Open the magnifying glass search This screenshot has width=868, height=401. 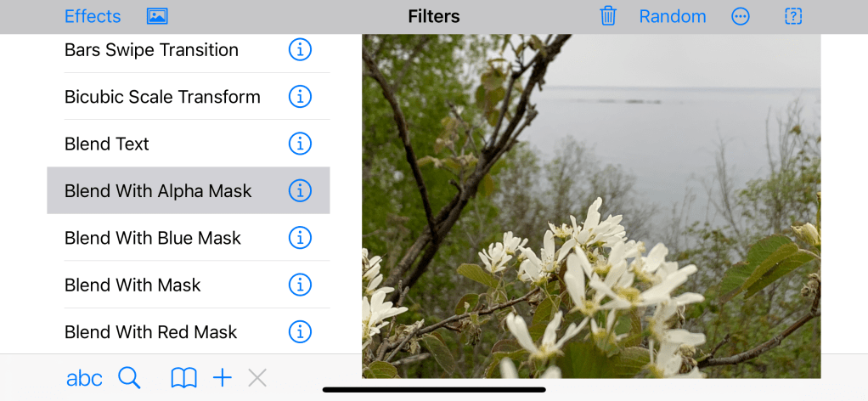pyautogui.click(x=130, y=378)
